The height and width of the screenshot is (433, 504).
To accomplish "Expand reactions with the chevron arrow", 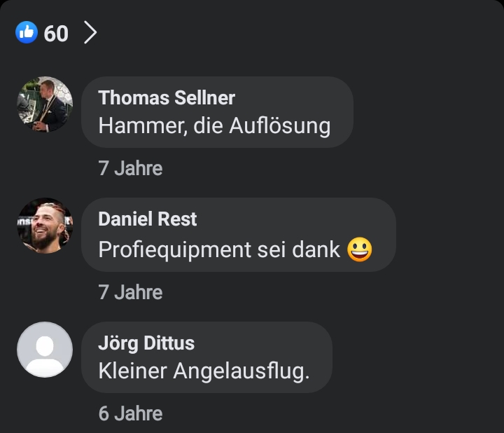I will tap(90, 32).
